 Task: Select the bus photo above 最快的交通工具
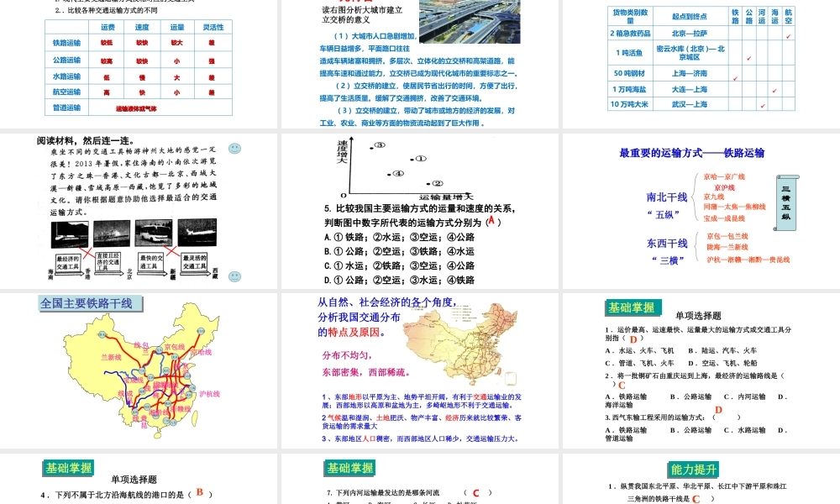[x=154, y=233]
